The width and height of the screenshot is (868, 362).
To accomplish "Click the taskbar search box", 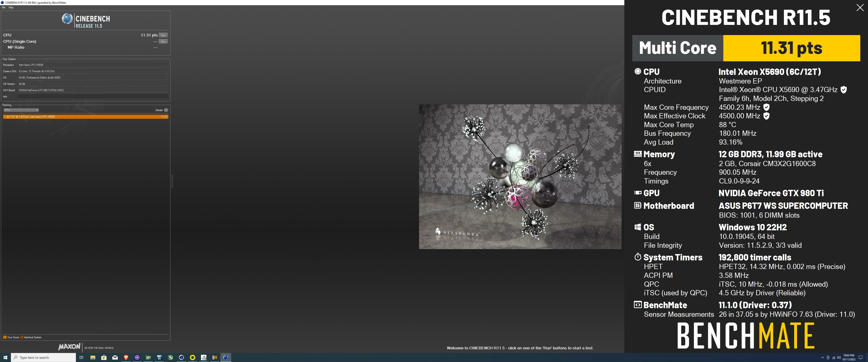I will 43,358.
